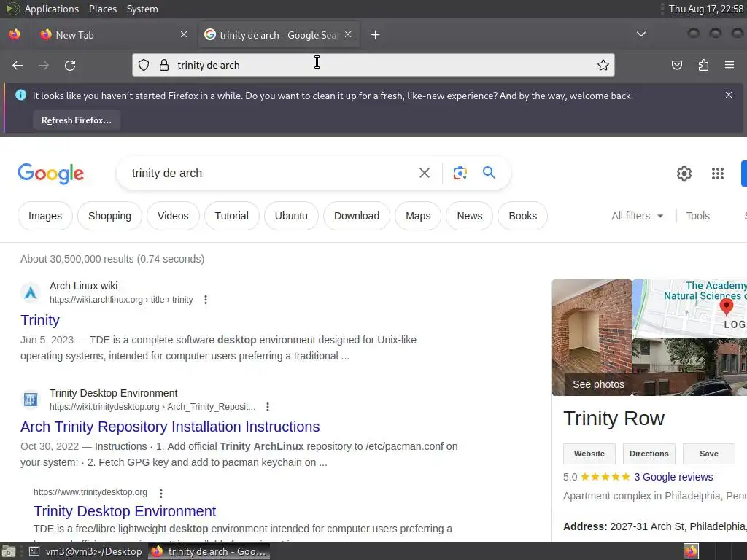The width and height of the screenshot is (747, 560).
Task: Clear the Google search box text
Action: click(x=424, y=173)
